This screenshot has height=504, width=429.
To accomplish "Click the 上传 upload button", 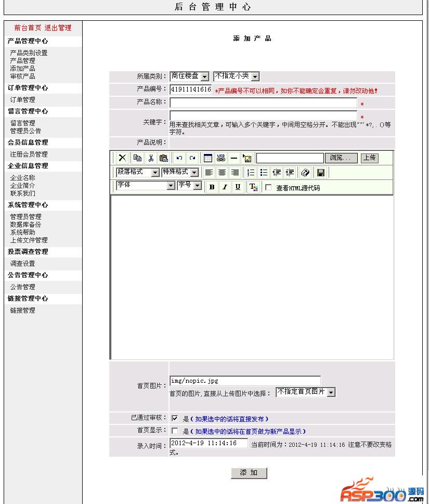I will click(x=370, y=158).
